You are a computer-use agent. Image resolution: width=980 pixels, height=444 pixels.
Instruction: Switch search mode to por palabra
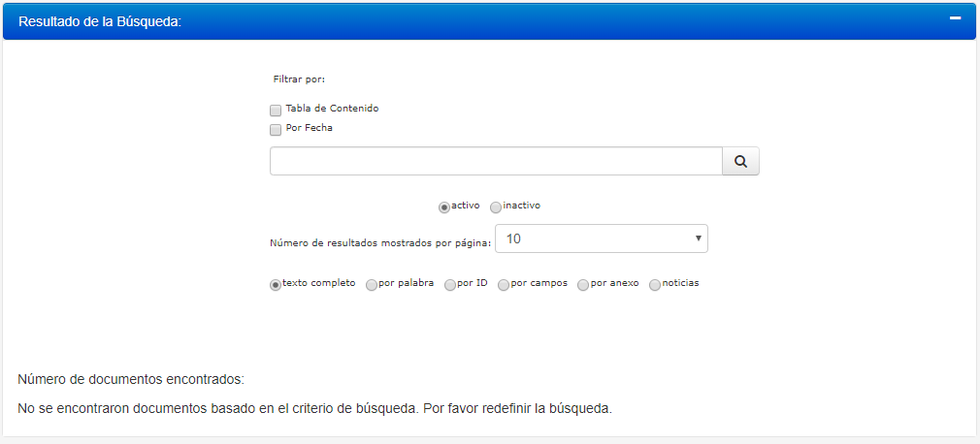click(x=372, y=285)
